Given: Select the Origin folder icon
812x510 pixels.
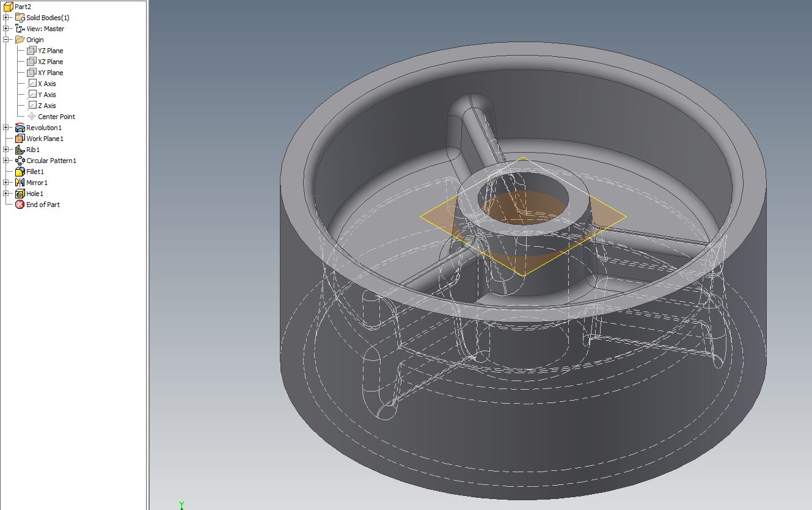Looking at the screenshot, I should (20, 40).
